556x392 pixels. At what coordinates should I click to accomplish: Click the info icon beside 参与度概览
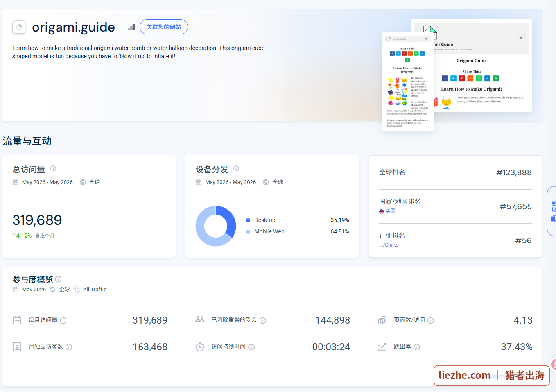point(58,279)
